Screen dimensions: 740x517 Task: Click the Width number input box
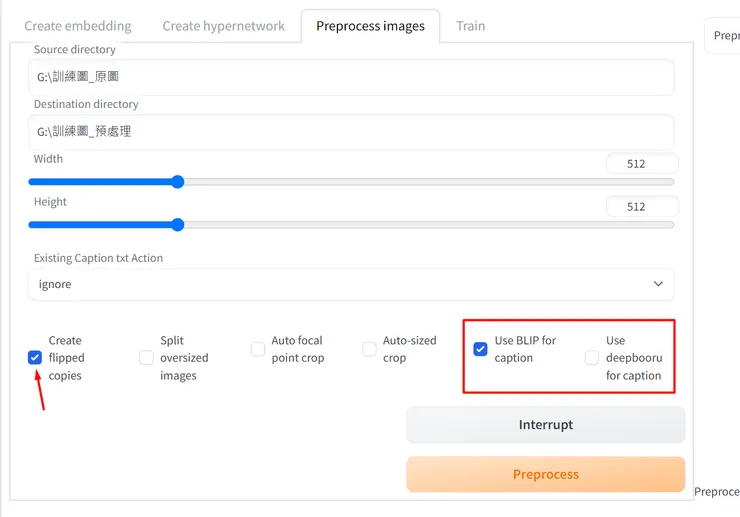pyautogui.click(x=642, y=164)
